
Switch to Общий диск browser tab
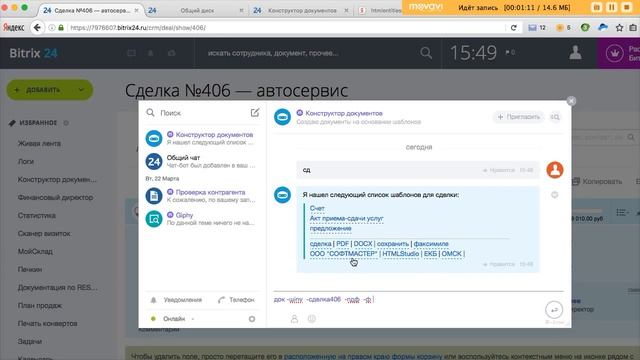197,10
